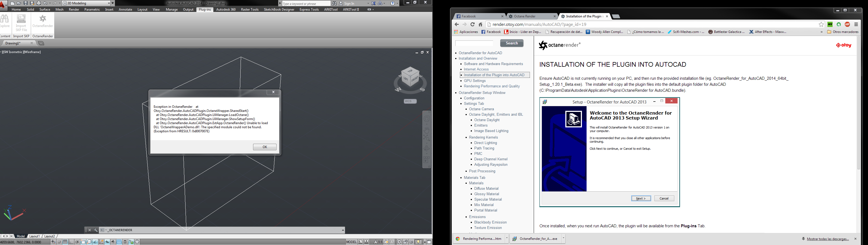
Task: Open the Help dropdown arrow in AutoCAD
Action: click(x=397, y=3)
